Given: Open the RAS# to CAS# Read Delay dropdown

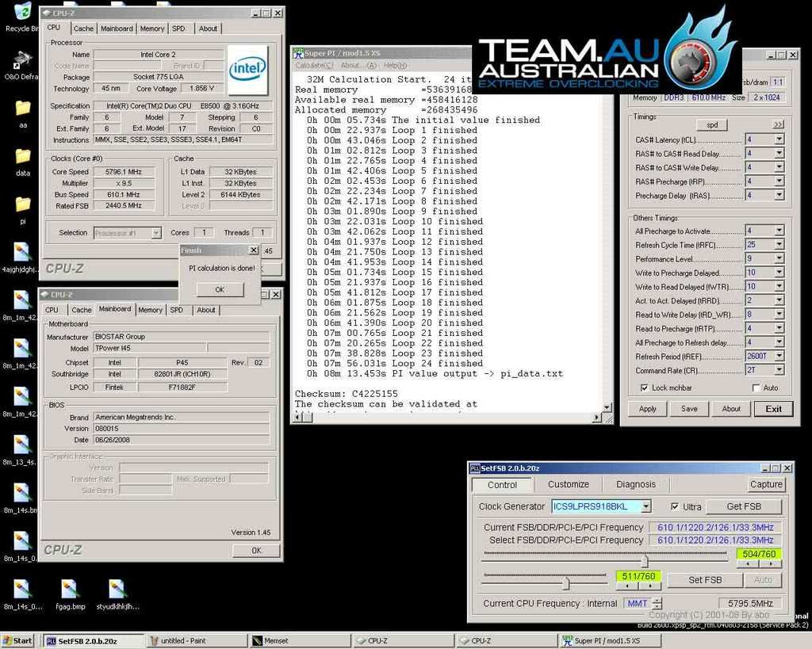Looking at the screenshot, I should tap(779, 153).
